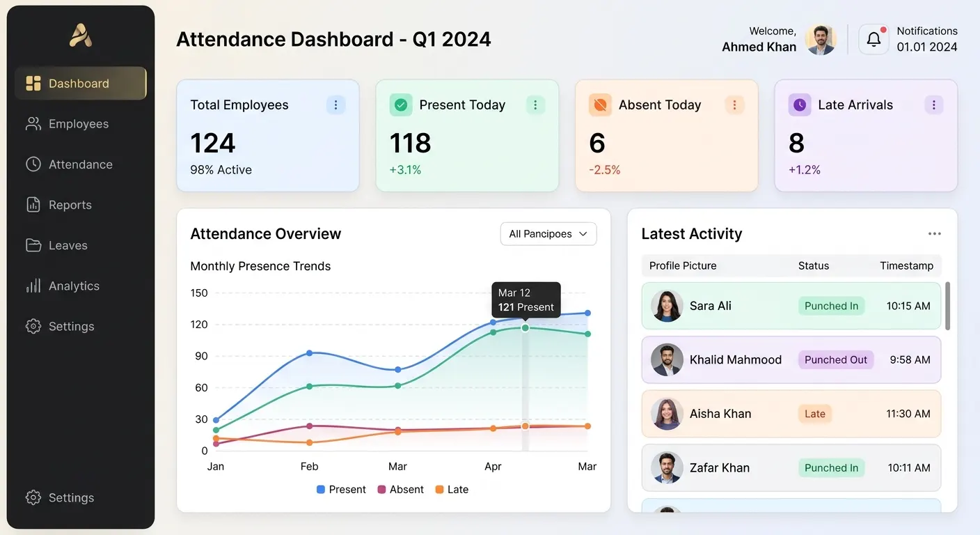Toggle the Late series in chart legend
The width and height of the screenshot is (980, 535).
[x=452, y=490]
